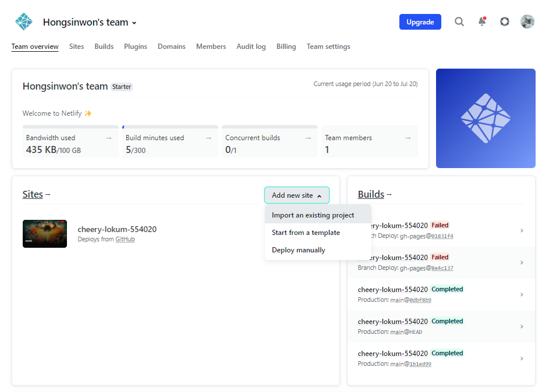Open the notifications bell icon
This screenshot has width=542, height=392.
[x=482, y=22]
